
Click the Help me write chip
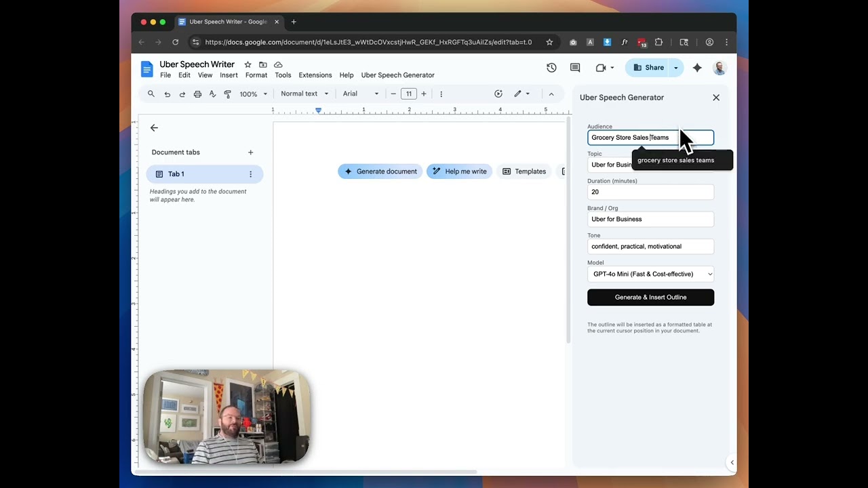pos(459,171)
